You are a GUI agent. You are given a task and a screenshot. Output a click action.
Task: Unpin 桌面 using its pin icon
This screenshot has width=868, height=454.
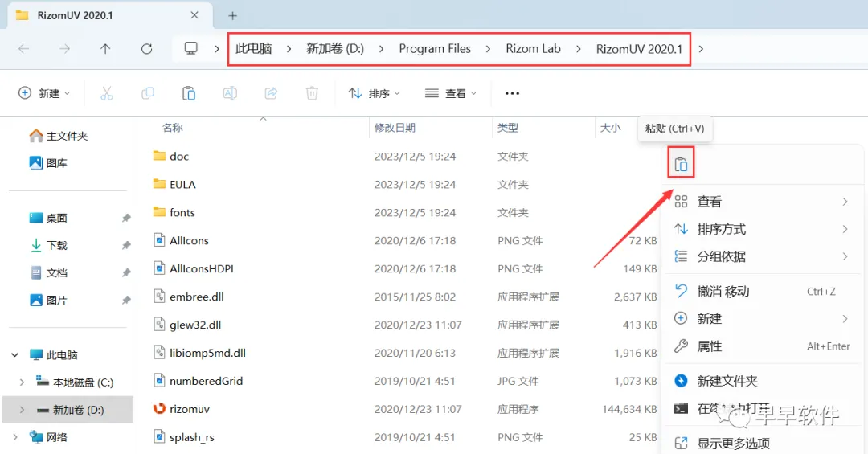pos(126,218)
